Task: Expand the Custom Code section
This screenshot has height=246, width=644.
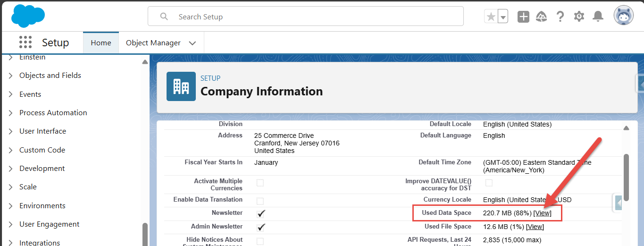Action: (10, 150)
